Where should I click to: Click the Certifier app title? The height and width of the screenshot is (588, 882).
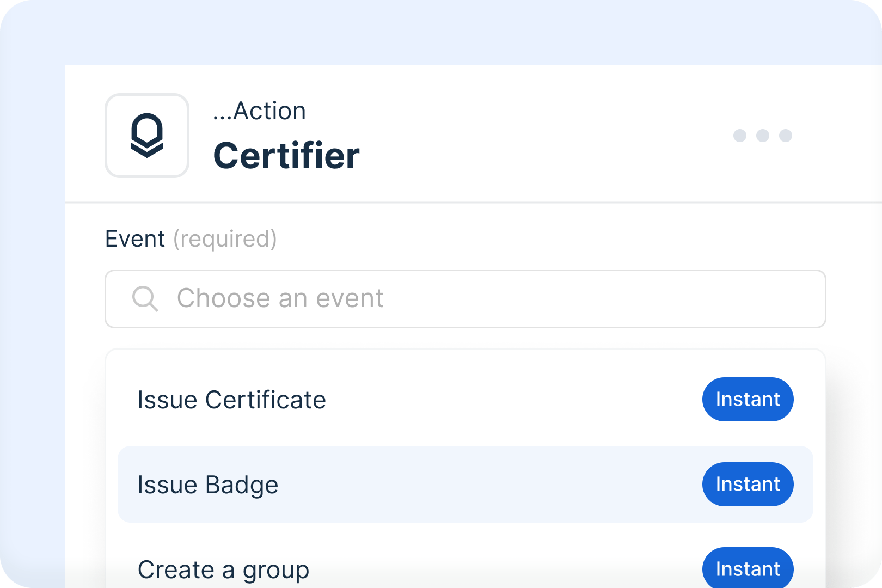click(286, 156)
